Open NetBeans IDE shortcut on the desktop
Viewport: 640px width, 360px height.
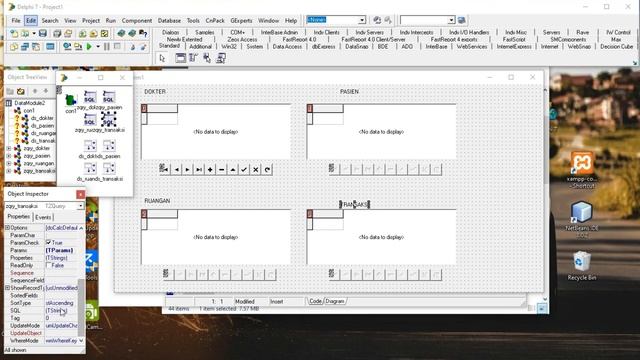[x=582, y=220]
